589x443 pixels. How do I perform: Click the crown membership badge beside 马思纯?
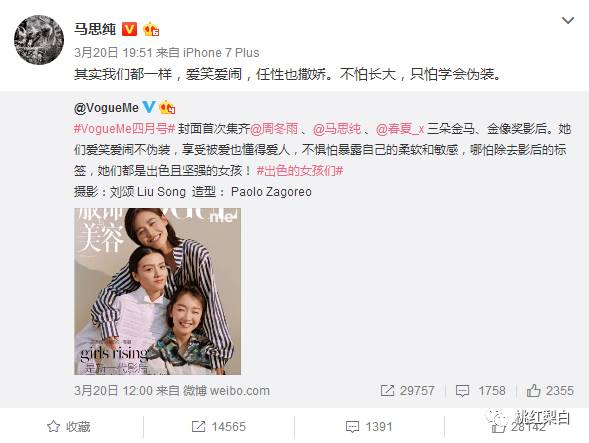(151, 29)
